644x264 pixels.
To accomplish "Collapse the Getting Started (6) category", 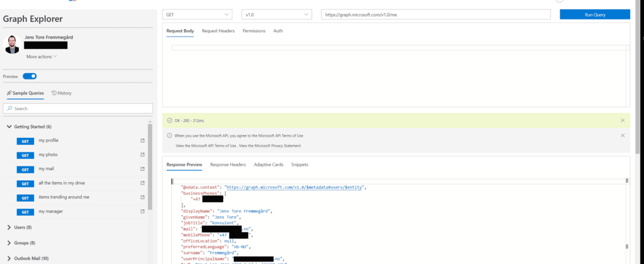I will [29, 127].
